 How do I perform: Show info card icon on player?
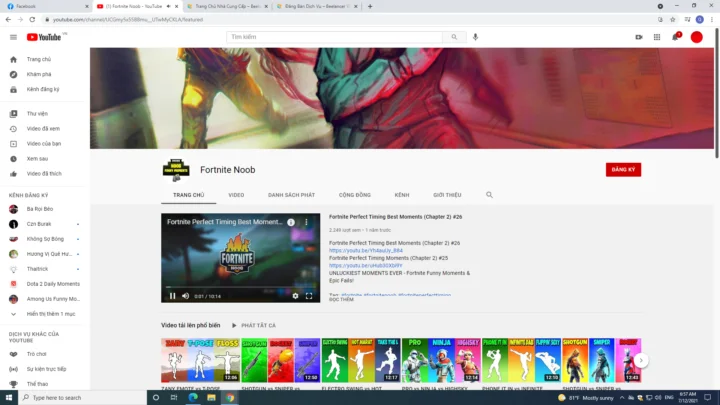click(291, 222)
